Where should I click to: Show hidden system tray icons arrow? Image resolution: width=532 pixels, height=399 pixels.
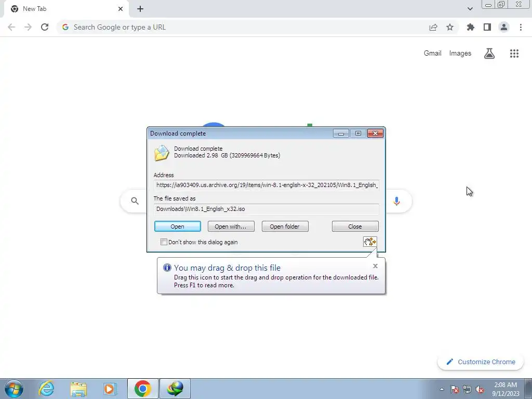[442, 389]
